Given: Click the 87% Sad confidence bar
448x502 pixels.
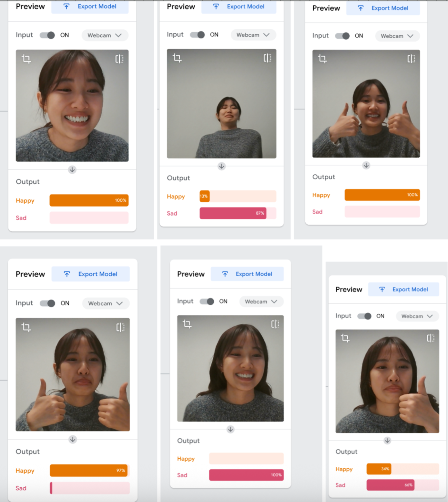Looking at the screenshot, I should click(233, 213).
